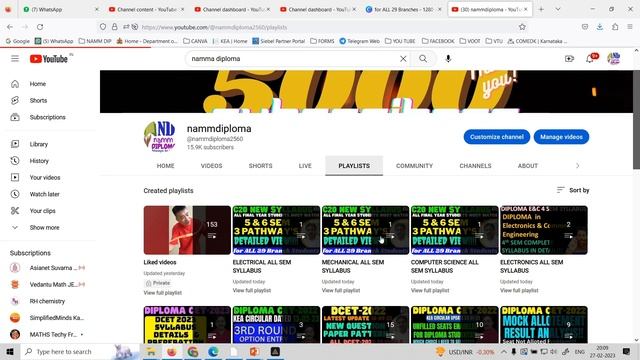Open the browser downloads icon
Image resolution: width=640 pixels, height=360 pixels.
tap(600, 27)
